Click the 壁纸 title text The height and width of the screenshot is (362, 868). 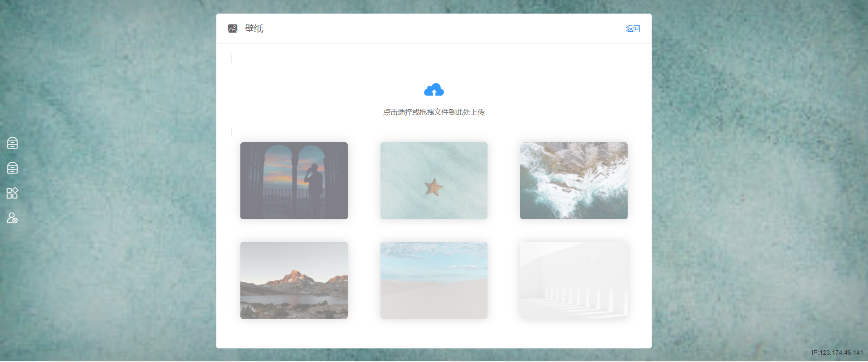[254, 29]
